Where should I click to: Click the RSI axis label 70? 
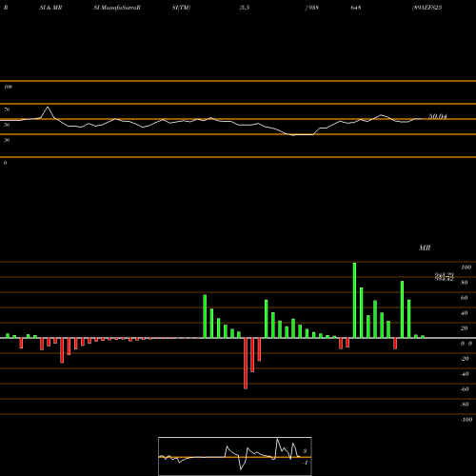(x=7, y=109)
